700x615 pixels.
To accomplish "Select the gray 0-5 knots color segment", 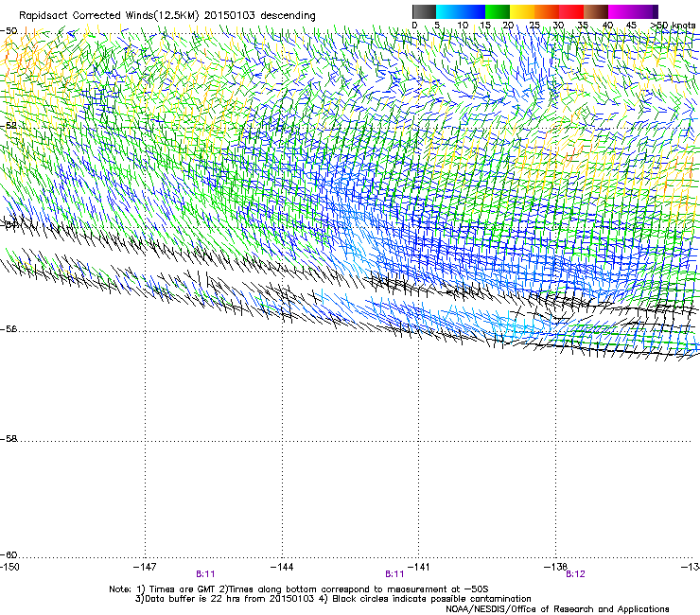I will pos(424,11).
